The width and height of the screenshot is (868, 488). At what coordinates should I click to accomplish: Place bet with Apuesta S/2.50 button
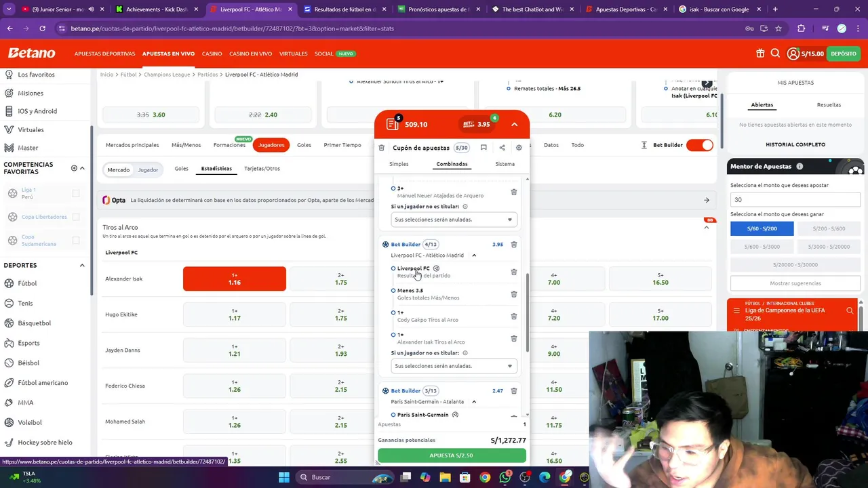pyautogui.click(x=452, y=455)
